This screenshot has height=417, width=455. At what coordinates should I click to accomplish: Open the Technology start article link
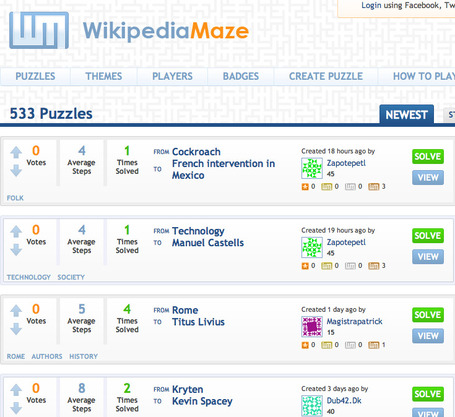[x=198, y=231]
